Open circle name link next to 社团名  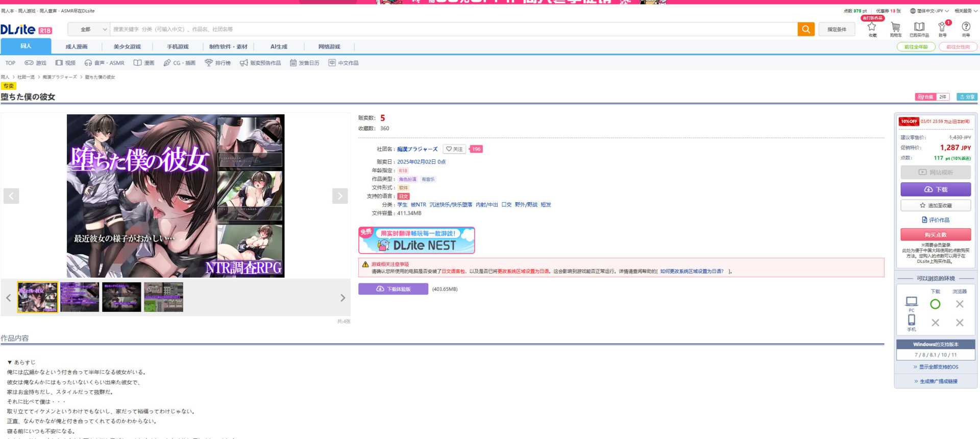pyautogui.click(x=418, y=149)
